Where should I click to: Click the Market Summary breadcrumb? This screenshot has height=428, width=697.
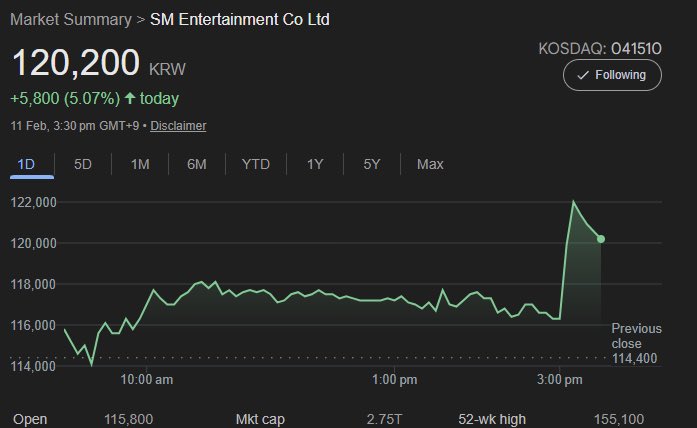(x=71, y=20)
